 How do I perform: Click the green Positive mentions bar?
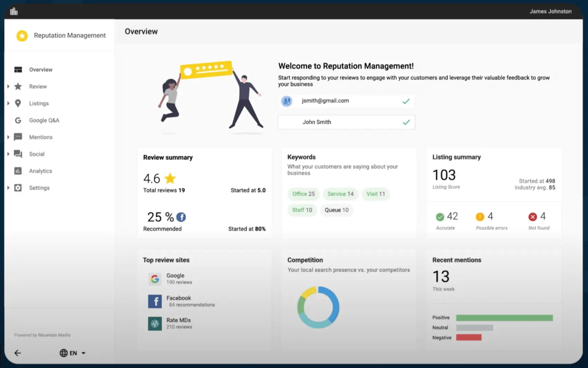click(x=504, y=317)
